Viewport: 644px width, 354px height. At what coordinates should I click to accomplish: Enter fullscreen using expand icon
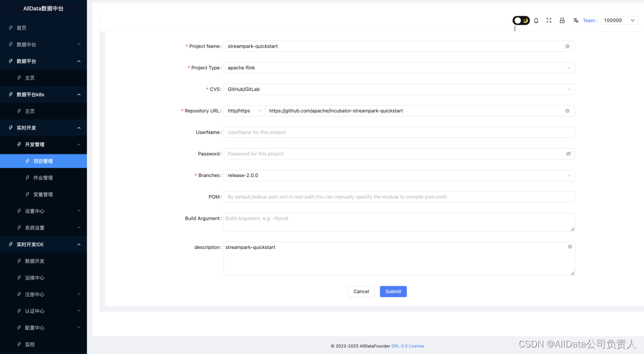[549, 21]
